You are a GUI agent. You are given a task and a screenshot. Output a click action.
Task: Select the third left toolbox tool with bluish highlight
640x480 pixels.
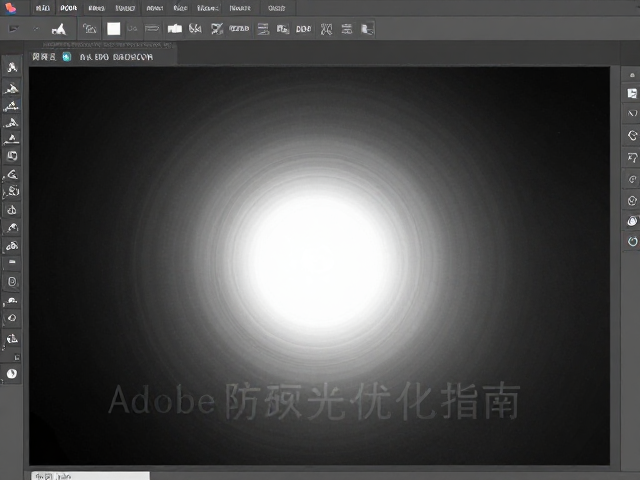click(x=12, y=106)
